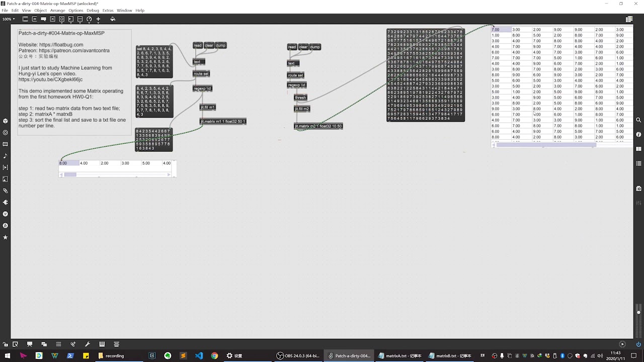Click the left cellblock horizontal scrollbar thumb
Image resolution: width=644 pixels, height=362 pixels.
tap(70, 174)
